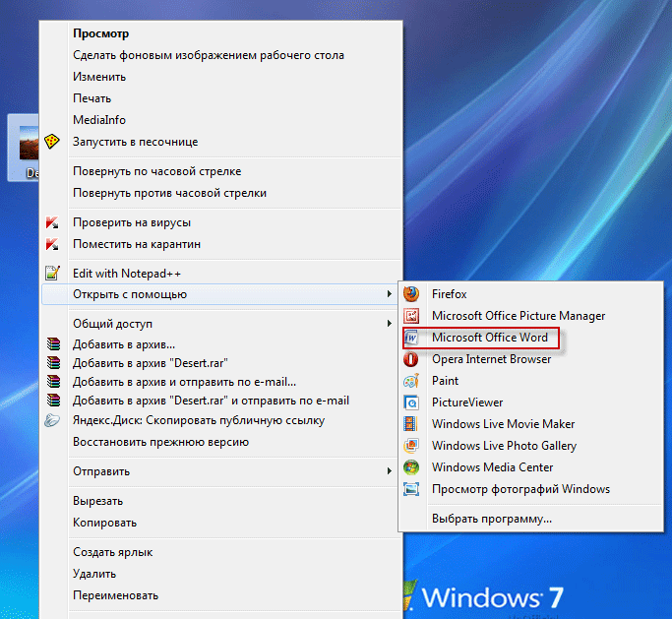Choose Удалить from the context menu

[x=94, y=574]
